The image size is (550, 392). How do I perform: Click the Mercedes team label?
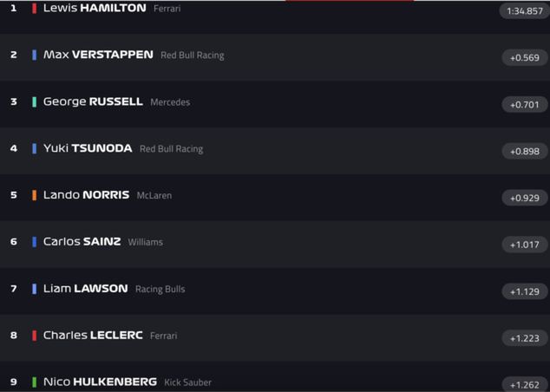(170, 102)
